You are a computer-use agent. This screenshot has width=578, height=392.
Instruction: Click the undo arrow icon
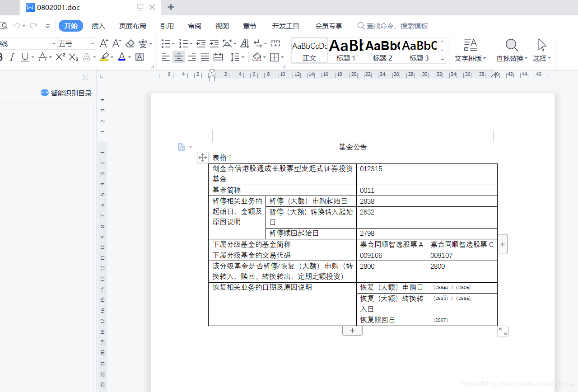[16, 26]
